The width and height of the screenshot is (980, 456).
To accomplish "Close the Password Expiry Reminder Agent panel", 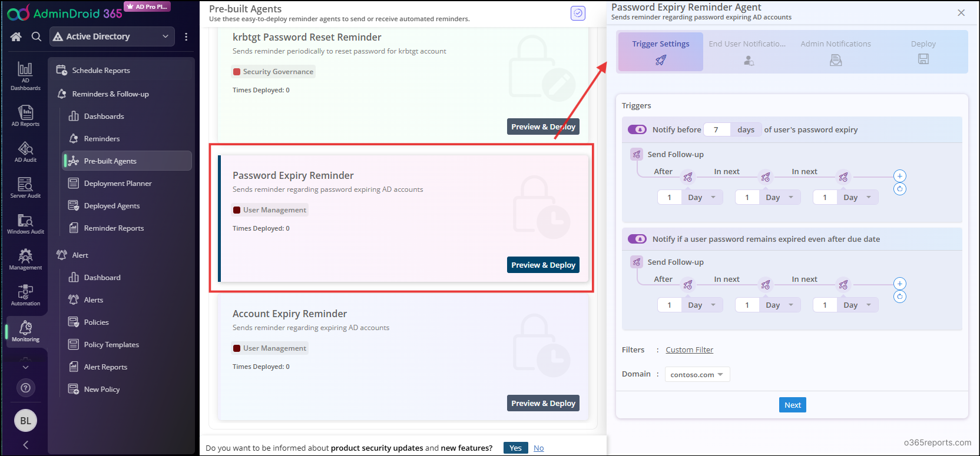I will (961, 12).
